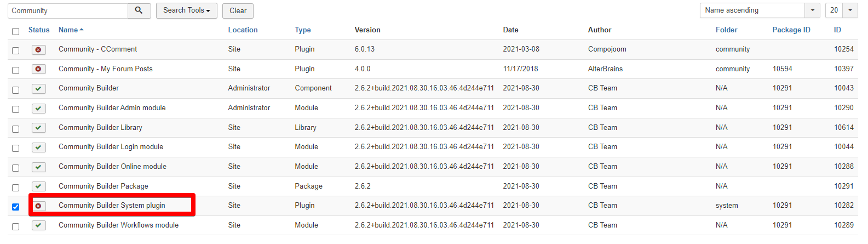Sort by Location column header

point(243,30)
